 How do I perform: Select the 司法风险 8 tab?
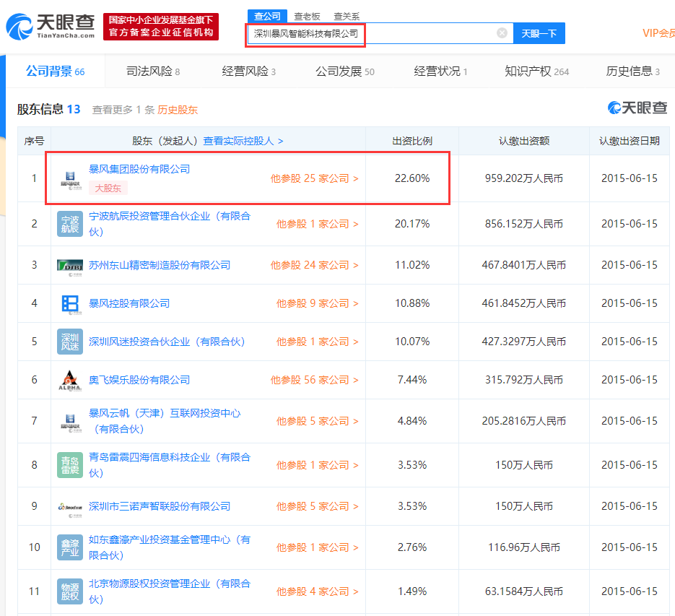point(153,71)
